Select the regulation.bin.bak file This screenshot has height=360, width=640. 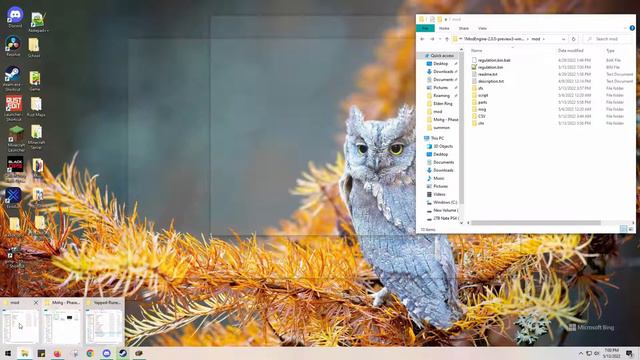click(494, 60)
